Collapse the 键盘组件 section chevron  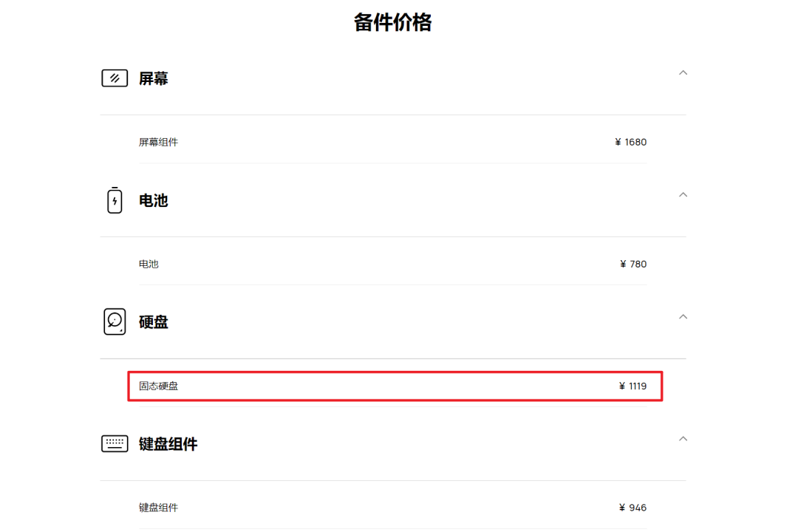[x=683, y=438]
